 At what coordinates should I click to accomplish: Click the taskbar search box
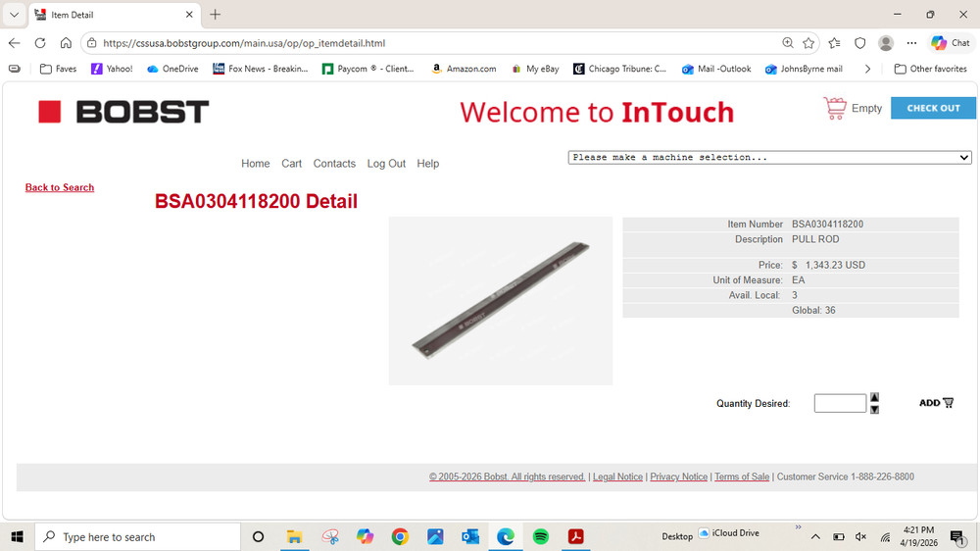[137, 536]
